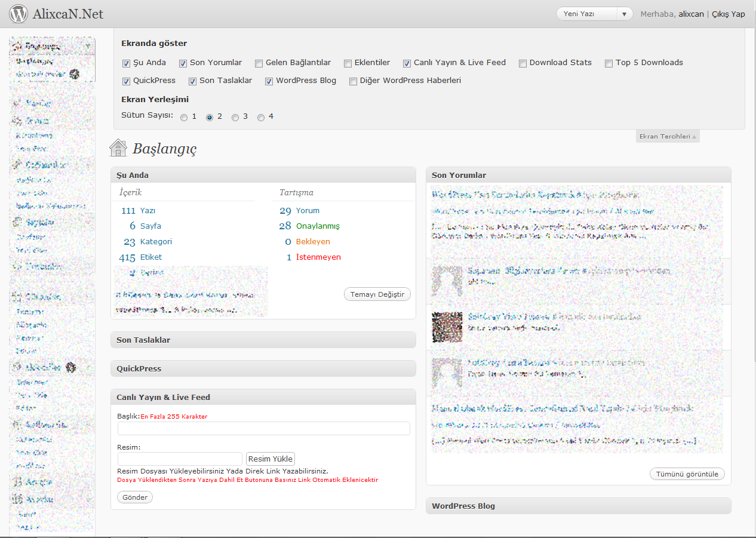Open the dropdown arrow beside Yeni Yazı
Viewport: 756px width, 538px height.
tap(625, 14)
